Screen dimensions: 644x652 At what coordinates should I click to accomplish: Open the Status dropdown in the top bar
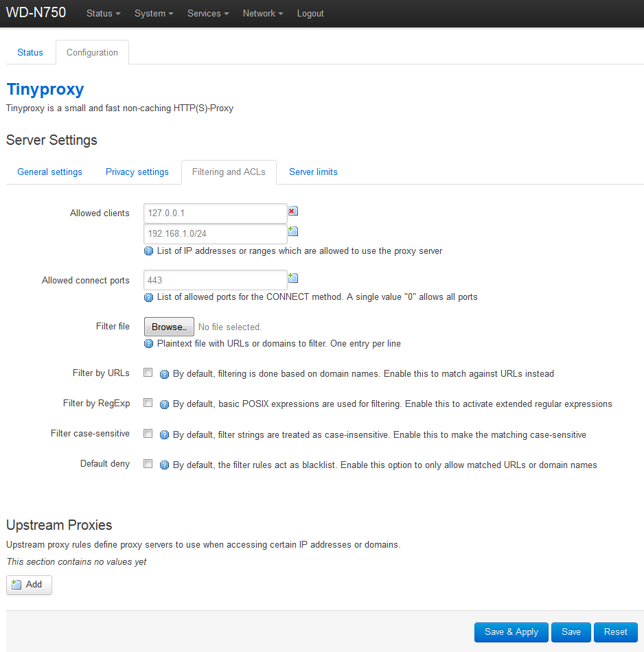(104, 13)
